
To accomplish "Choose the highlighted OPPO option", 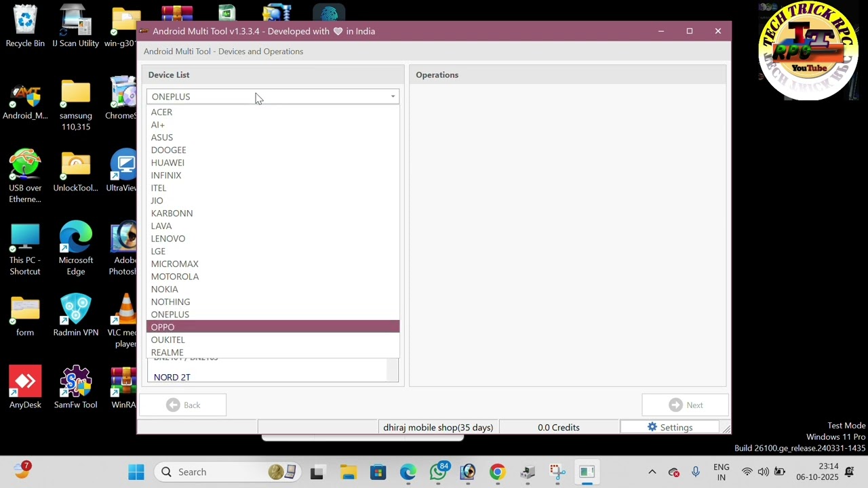I will [273, 327].
